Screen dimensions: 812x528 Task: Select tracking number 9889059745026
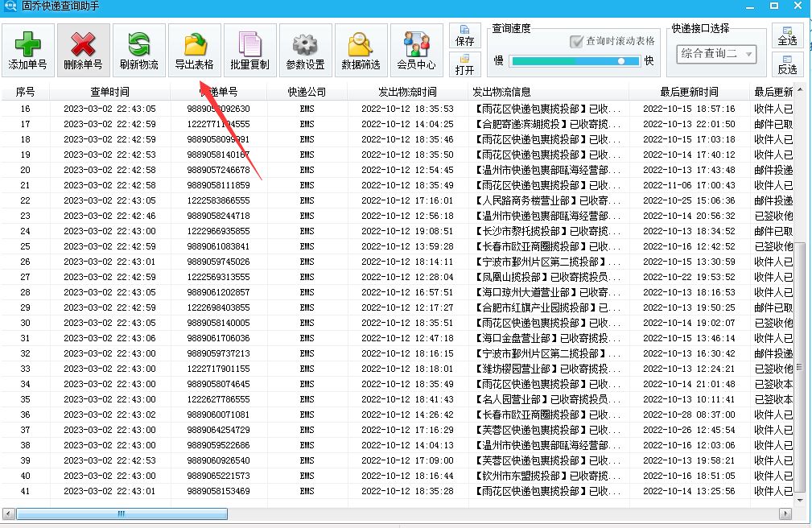(x=218, y=262)
